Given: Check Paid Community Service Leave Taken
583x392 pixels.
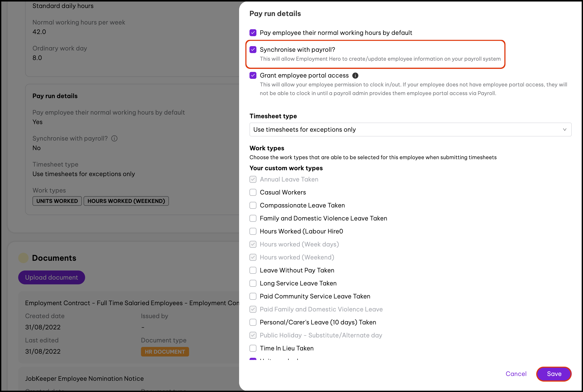Looking at the screenshot, I should [x=253, y=296].
